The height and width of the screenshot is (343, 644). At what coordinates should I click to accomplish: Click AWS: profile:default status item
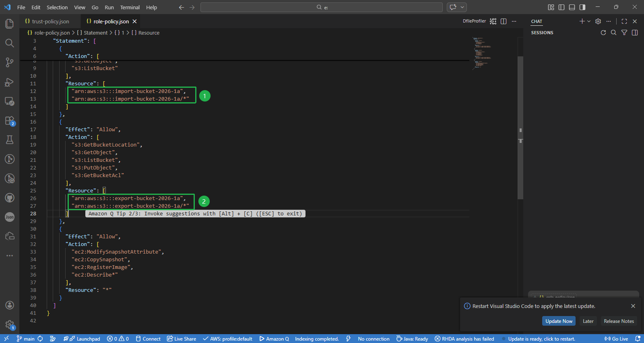pos(227,339)
